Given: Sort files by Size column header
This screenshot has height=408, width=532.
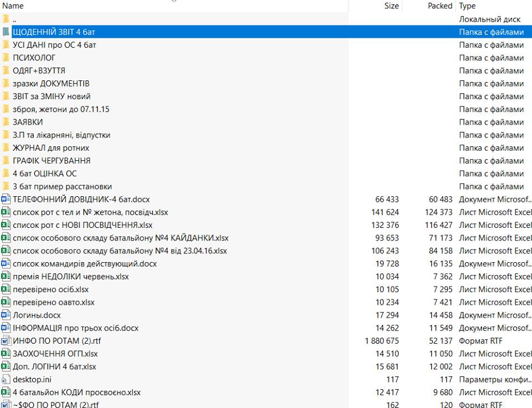Looking at the screenshot, I should point(391,6).
